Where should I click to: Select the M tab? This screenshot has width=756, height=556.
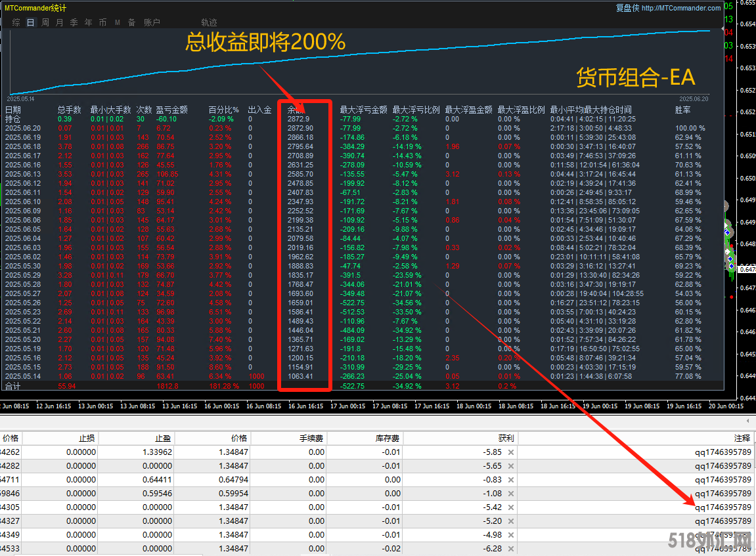(x=117, y=22)
